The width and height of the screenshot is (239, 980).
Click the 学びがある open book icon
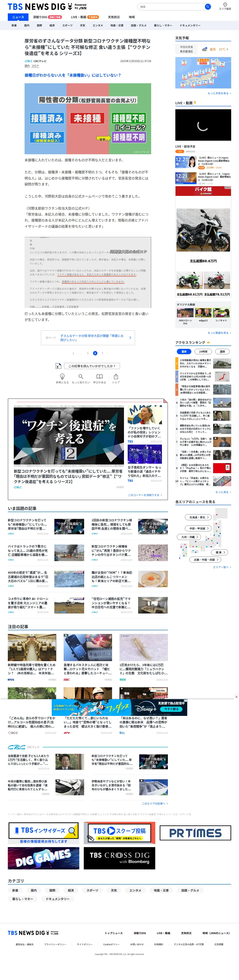[x=99, y=377]
